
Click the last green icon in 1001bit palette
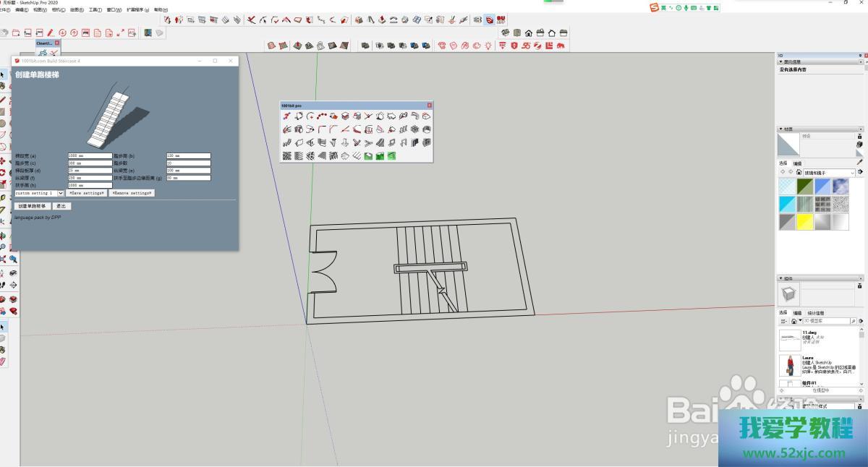tap(391, 155)
